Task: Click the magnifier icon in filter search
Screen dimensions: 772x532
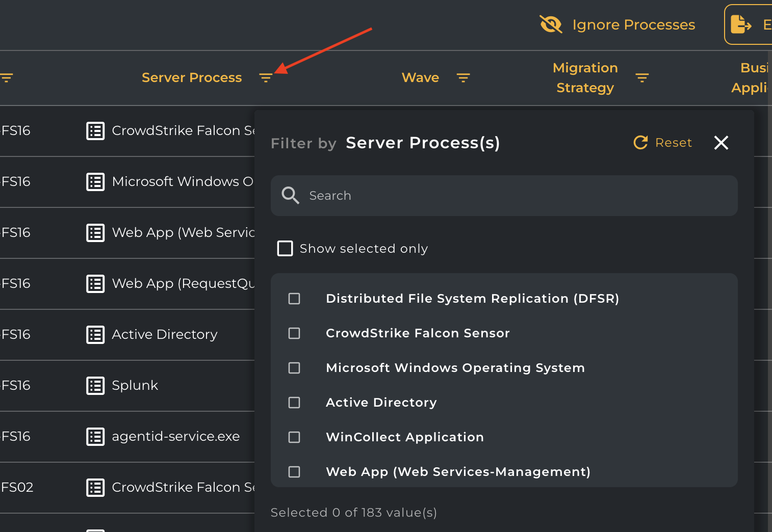Action: pyautogui.click(x=290, y=196)
